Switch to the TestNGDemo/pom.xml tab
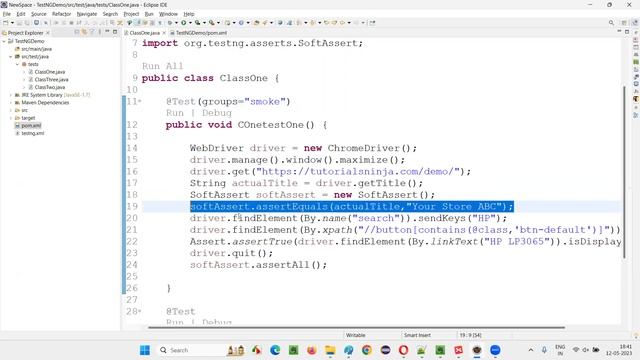The height and width of the screenshot is (360, 640). point(198,33)
